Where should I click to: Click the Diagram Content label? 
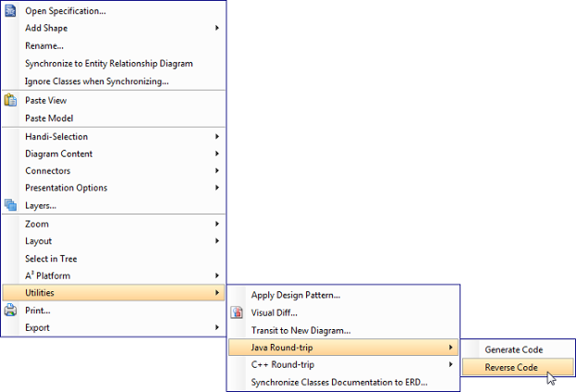click(x=59, y=154)
